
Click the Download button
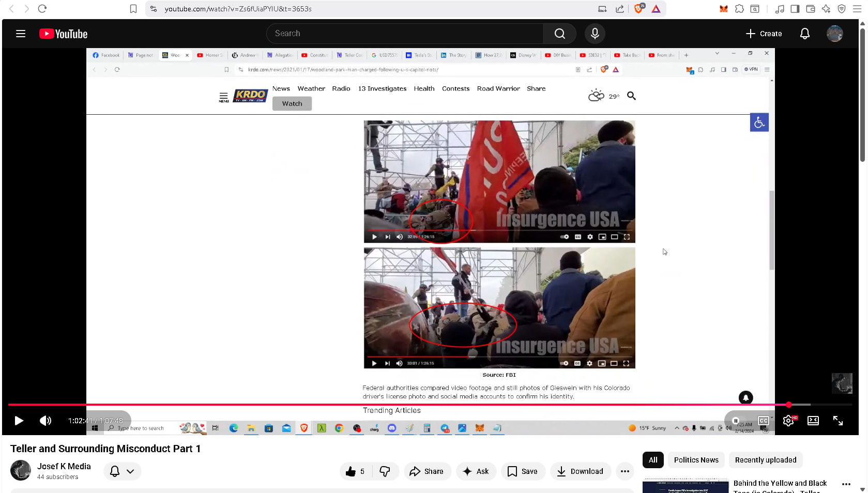tap(580, 471)
